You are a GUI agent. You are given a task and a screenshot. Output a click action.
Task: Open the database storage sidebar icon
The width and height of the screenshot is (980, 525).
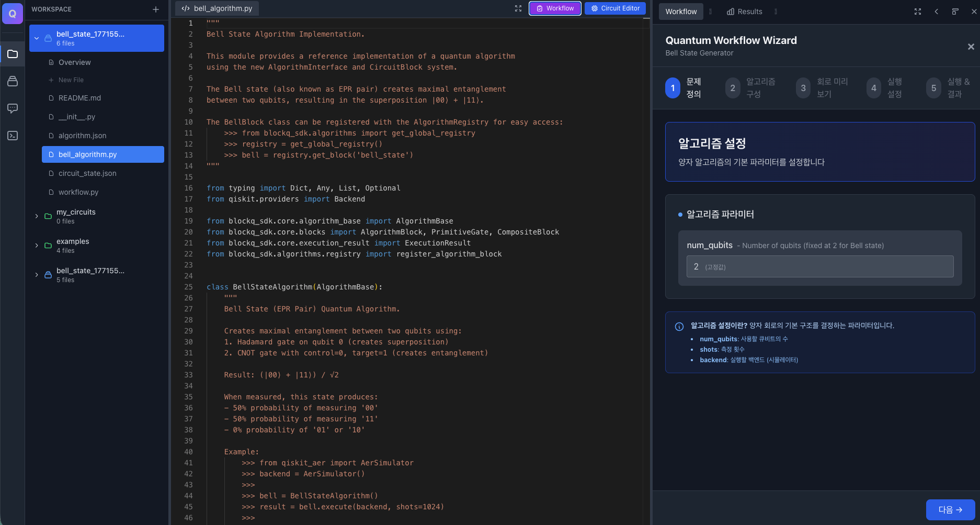pos(13,81)
